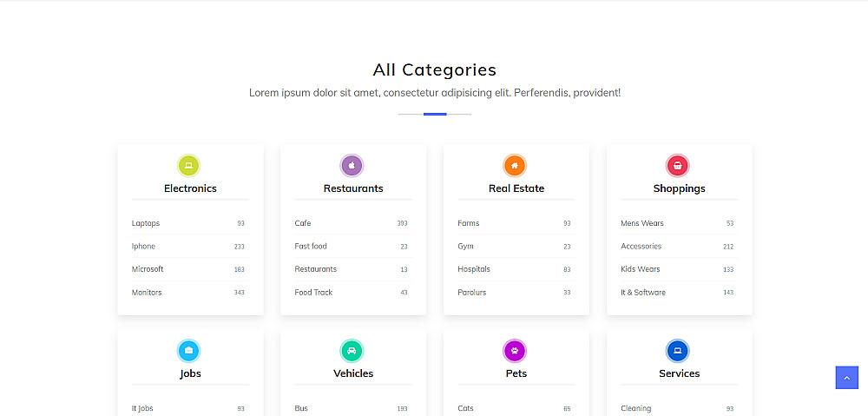The width and height of the screenshot is (868, 416).
Task: Open the Fast food category link
Action: click(x=311, y=247)
